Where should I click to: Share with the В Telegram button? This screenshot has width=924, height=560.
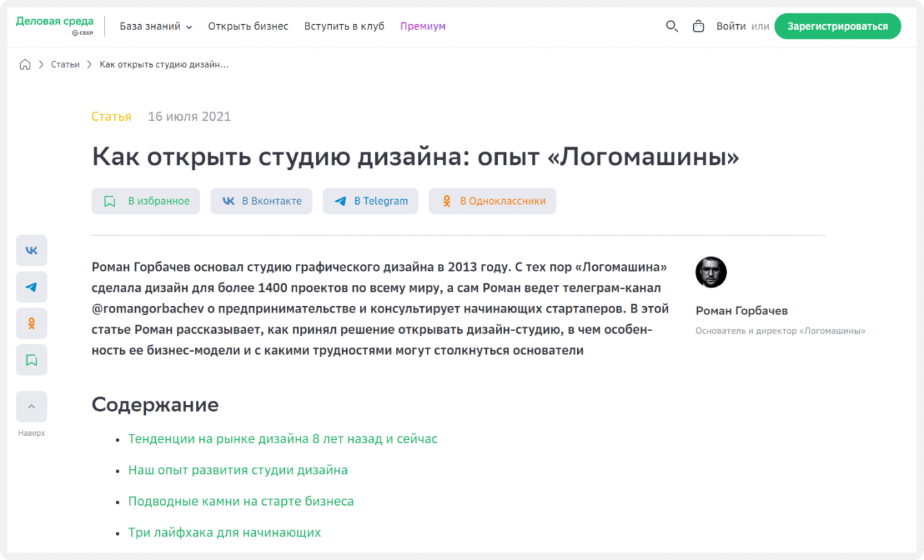tap(370, 201)
